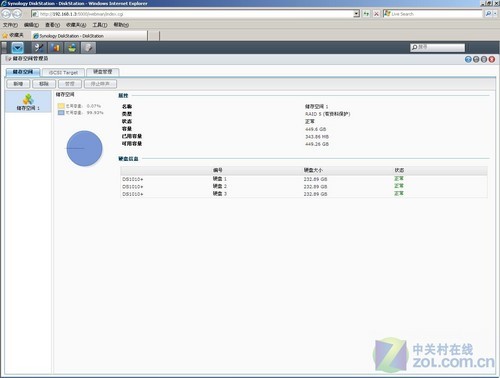Screen dimensions: 500x378
Task: Click the browser forward button
Action: pyautogui.click(x=17, y=14)
